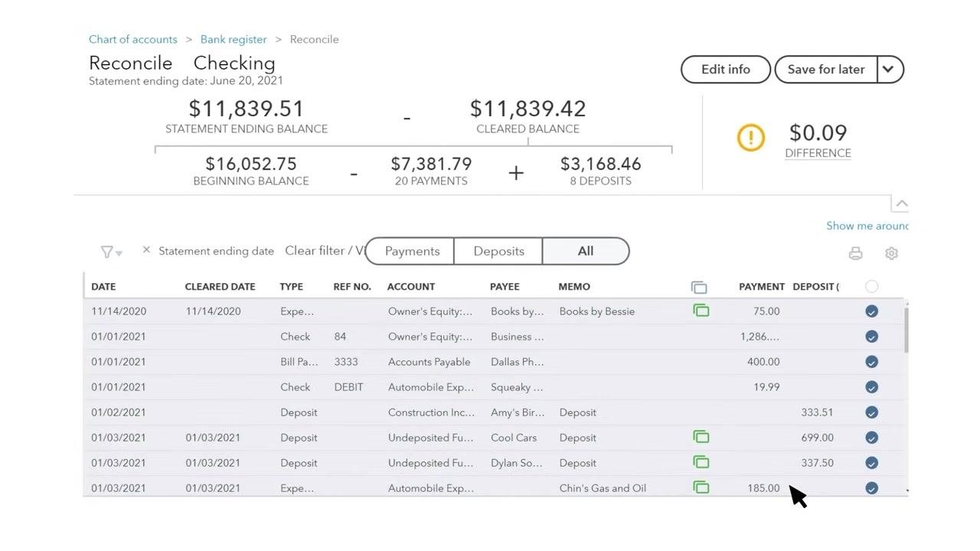The width and height of the screenshot is (980, 551).
Task: Sort by the TYPE column header
Action: (x=292, y=286)
